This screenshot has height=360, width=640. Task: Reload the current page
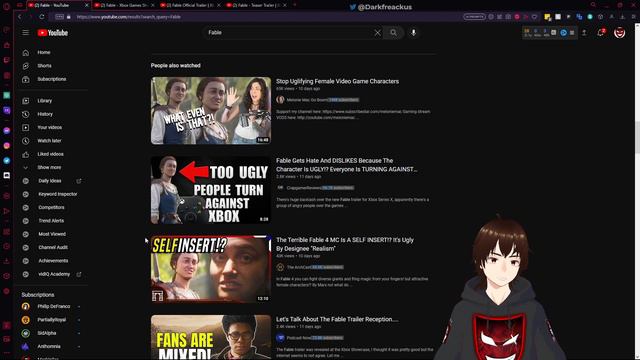[x=42, y=17]
